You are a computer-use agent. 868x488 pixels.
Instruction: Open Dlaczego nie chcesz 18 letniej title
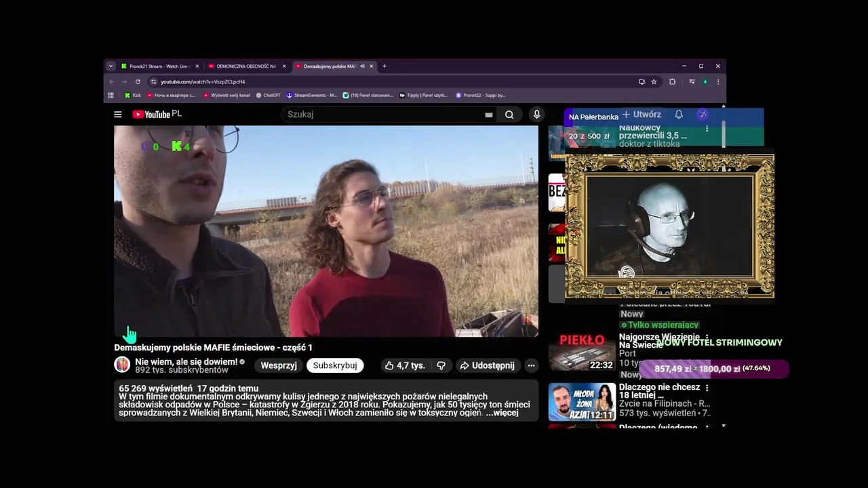(659, 391)
